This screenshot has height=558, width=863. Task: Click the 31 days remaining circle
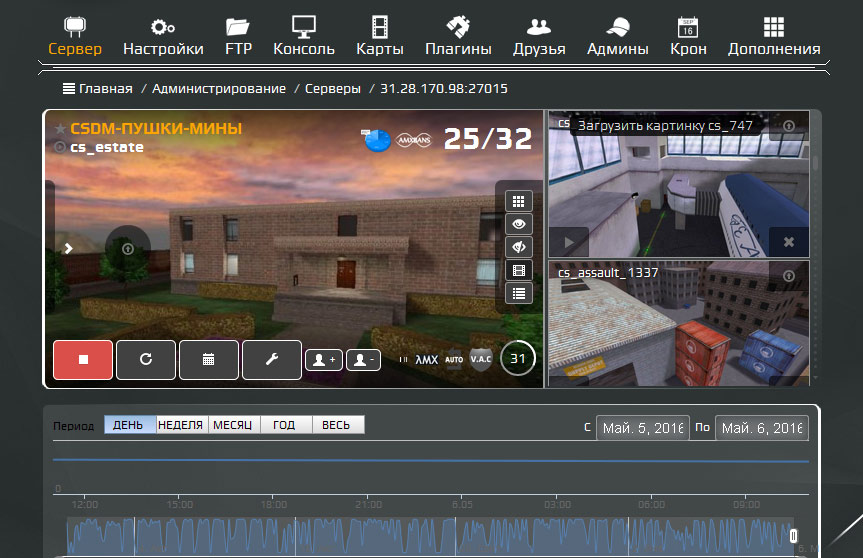[x=517, y=358]
